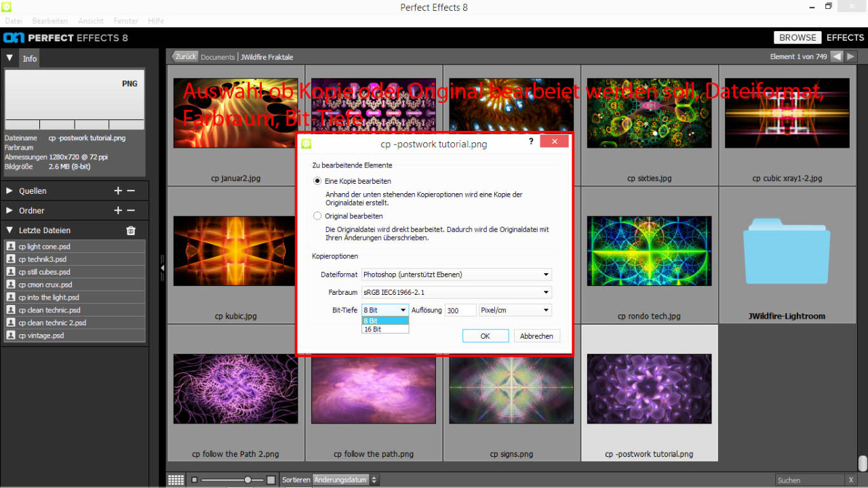
Task: Open the Hilfe menu
Action: point(156,21)
